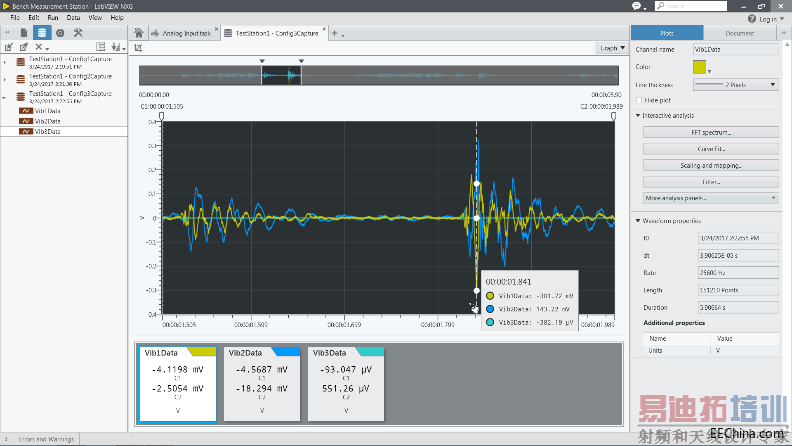The image size is (792, 446).
Task: Collapse the right configuration pane
Action: point(783,33)
